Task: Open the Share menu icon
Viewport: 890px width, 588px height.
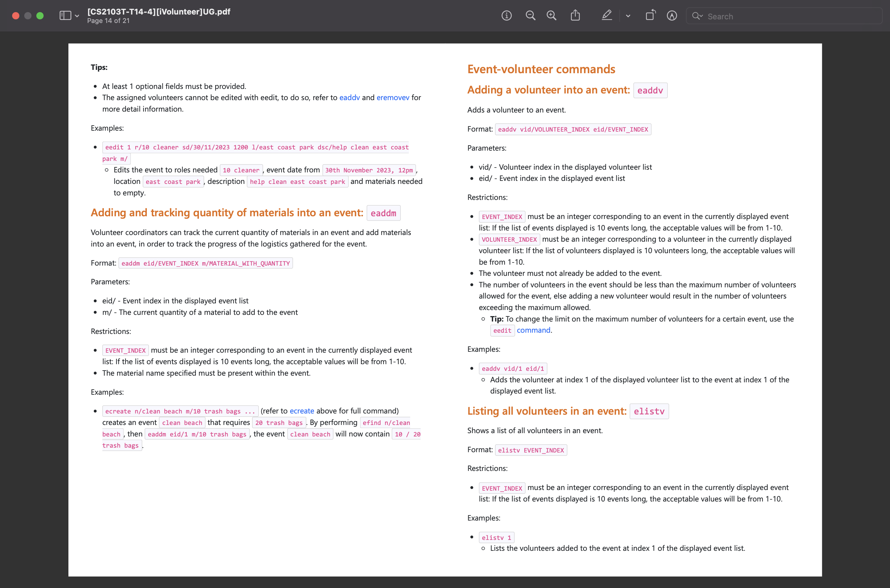Action: [x=575, y=16]
